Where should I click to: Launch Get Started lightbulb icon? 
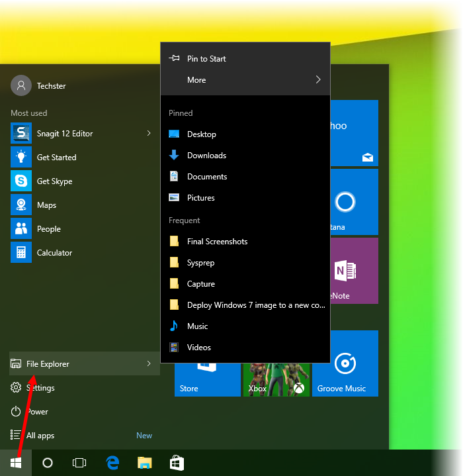(21, 157)
